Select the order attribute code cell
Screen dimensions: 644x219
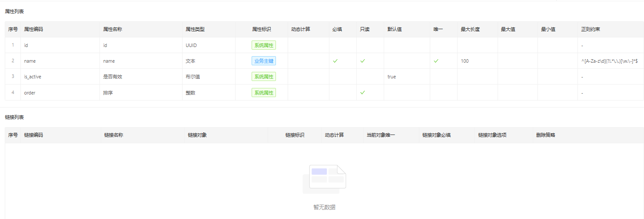pos(30,93)
